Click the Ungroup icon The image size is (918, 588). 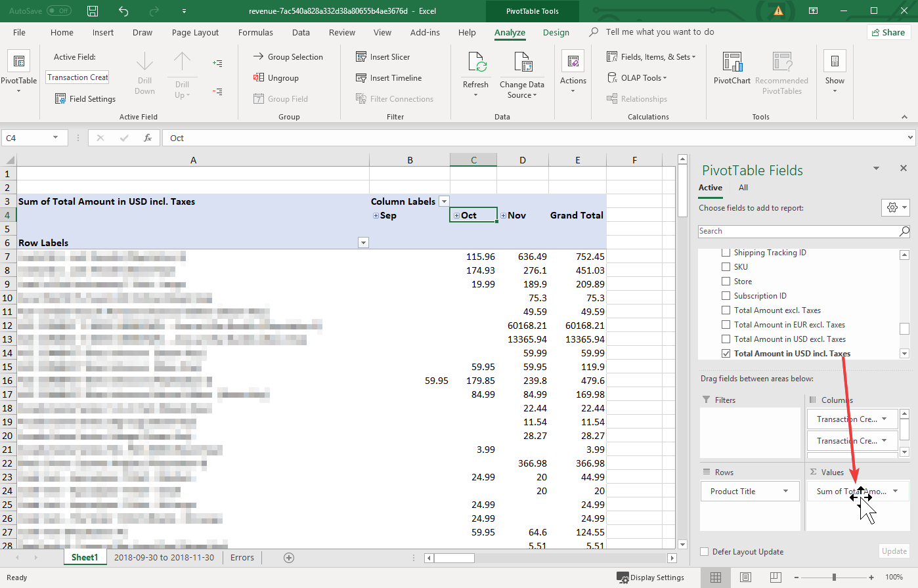[259, 78]
